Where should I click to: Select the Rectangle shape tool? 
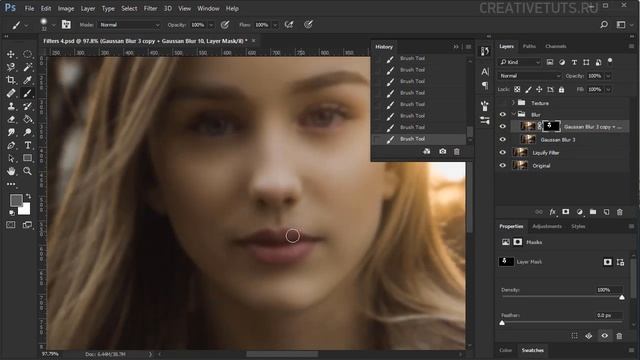(x=27, y=158)
